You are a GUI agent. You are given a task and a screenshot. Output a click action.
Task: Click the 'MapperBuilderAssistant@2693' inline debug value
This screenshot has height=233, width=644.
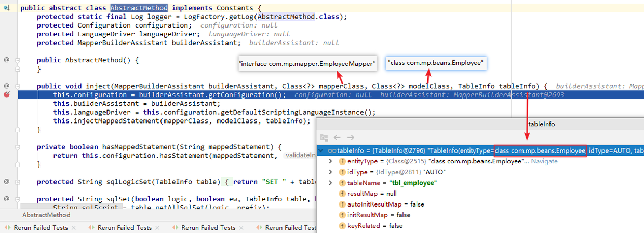(509, 95)
